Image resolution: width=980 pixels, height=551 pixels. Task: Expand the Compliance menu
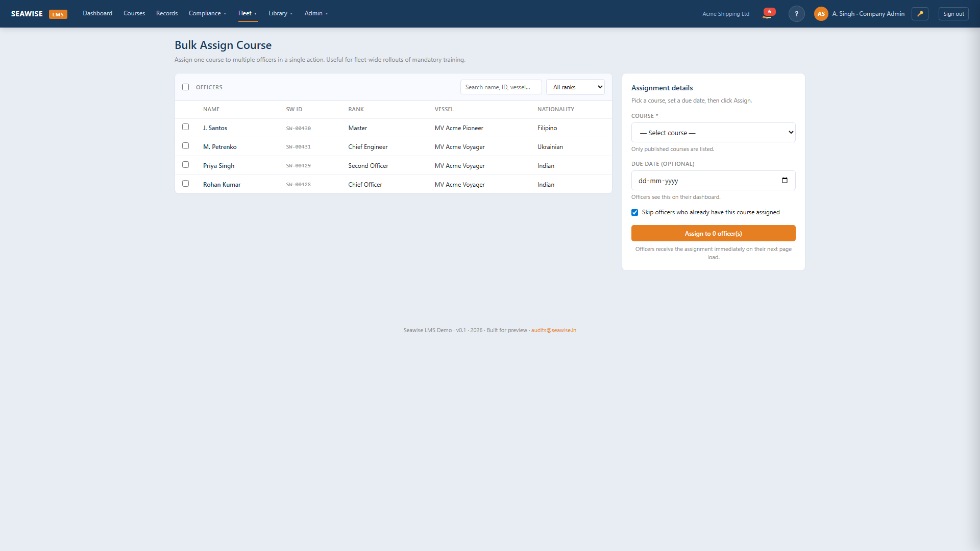coord(207,13)
